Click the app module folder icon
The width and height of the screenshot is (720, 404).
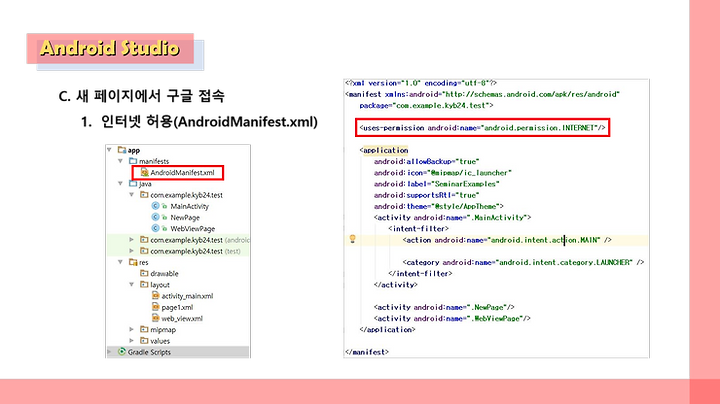point(122,150)
